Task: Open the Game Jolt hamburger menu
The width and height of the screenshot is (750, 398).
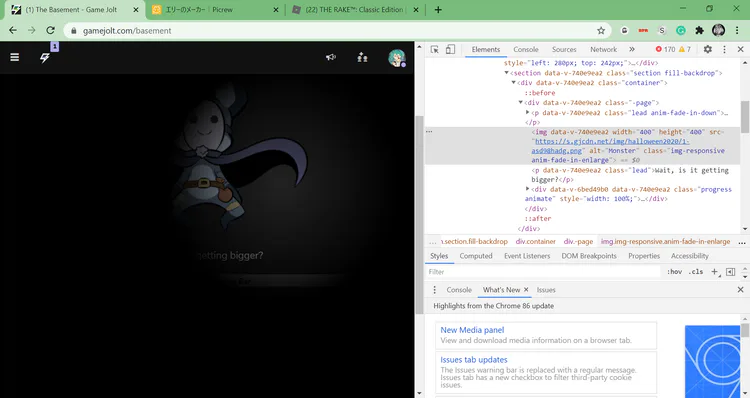Action: [x=15, y=57]
